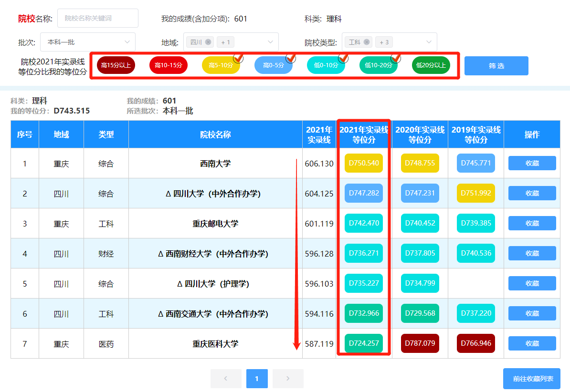570x392 pixels.
Task: Focus the 院校名称关键词 search field
Action: pos(98,18)
